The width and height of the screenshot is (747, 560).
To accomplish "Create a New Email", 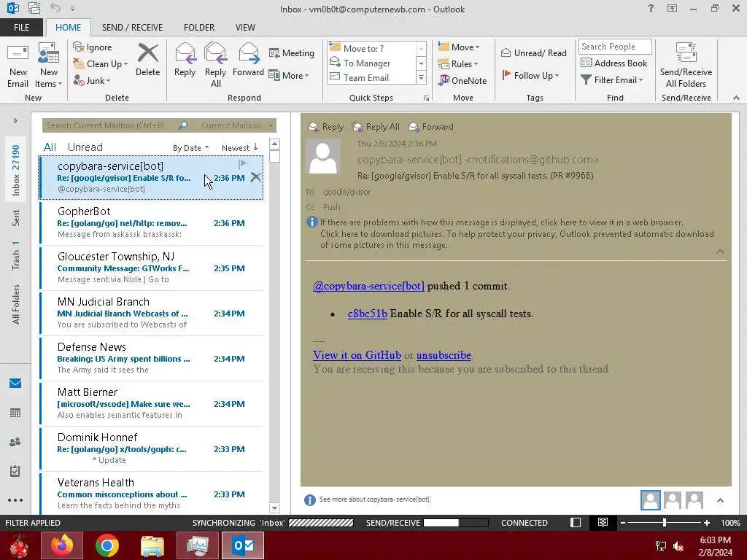I will point(18,66).
